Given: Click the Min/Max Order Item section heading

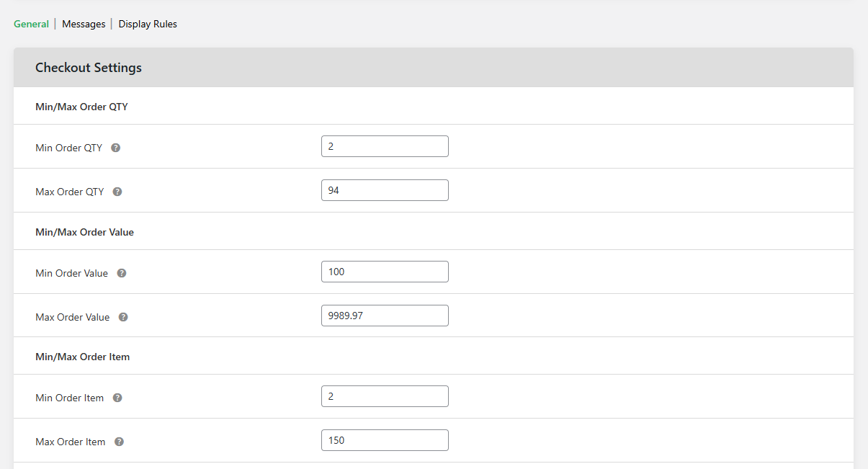Looking at the screenshot, I should pyautogui.click(x=82, y=356).
